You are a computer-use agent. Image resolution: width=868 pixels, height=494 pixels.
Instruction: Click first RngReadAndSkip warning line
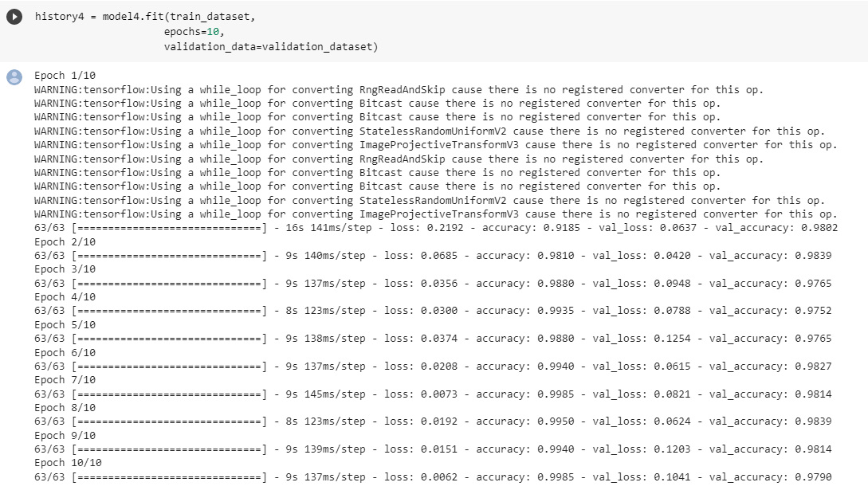pyautogui.click(x=399, y=89)
